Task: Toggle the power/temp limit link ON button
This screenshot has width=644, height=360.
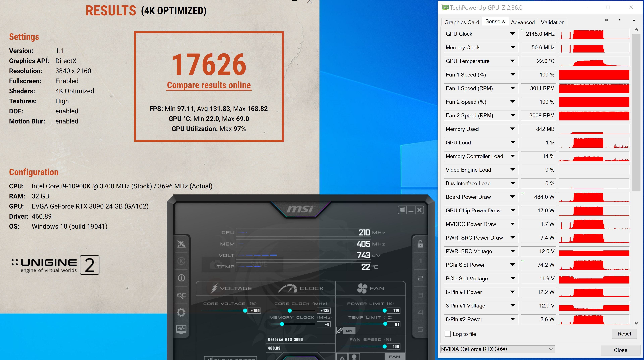Action: pos(346,330)
